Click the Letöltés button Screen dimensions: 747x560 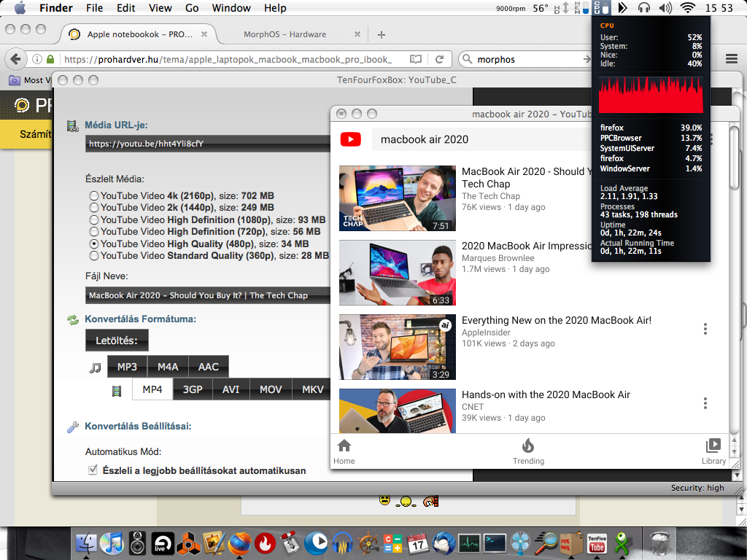coord(117,341)
